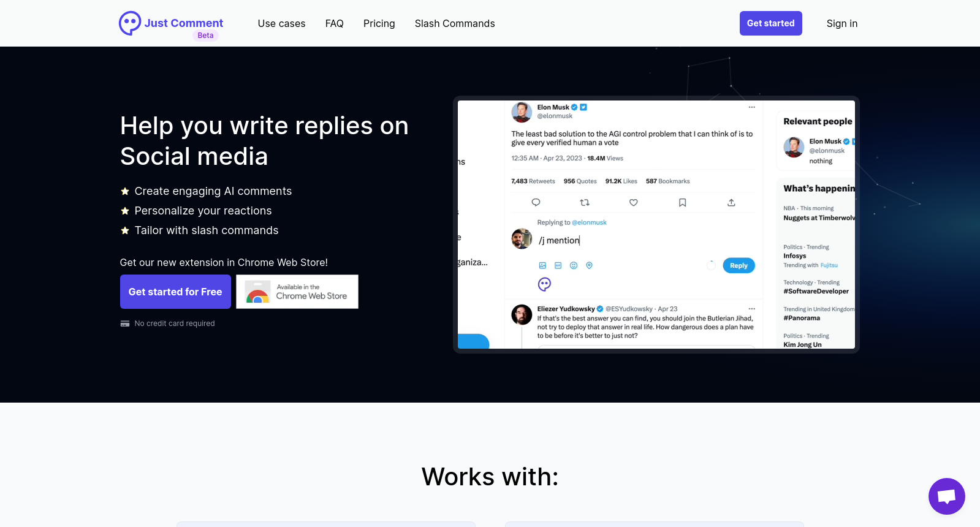Open the Available in the Chrome Web Store badge
The width and height of the screenshot is (980, 527).
click(297, 292)
